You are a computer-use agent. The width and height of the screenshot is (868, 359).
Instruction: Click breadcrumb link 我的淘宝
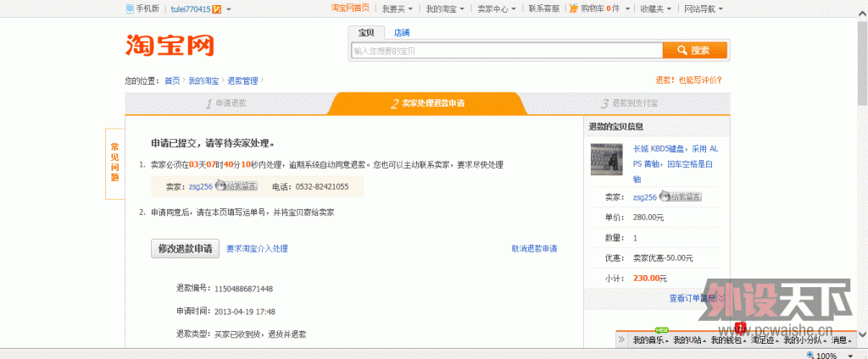(203, 80)
